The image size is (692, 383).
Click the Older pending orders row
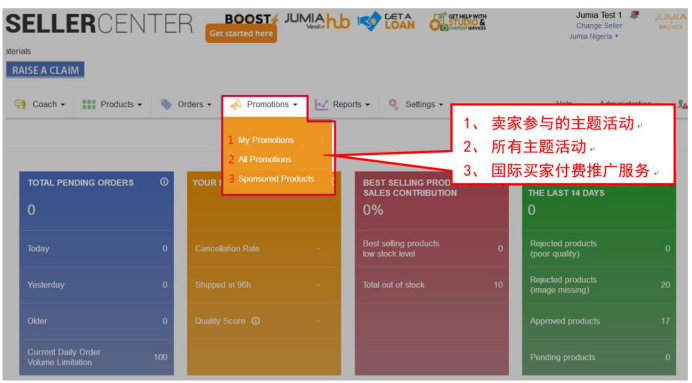[x=97, y=321]
